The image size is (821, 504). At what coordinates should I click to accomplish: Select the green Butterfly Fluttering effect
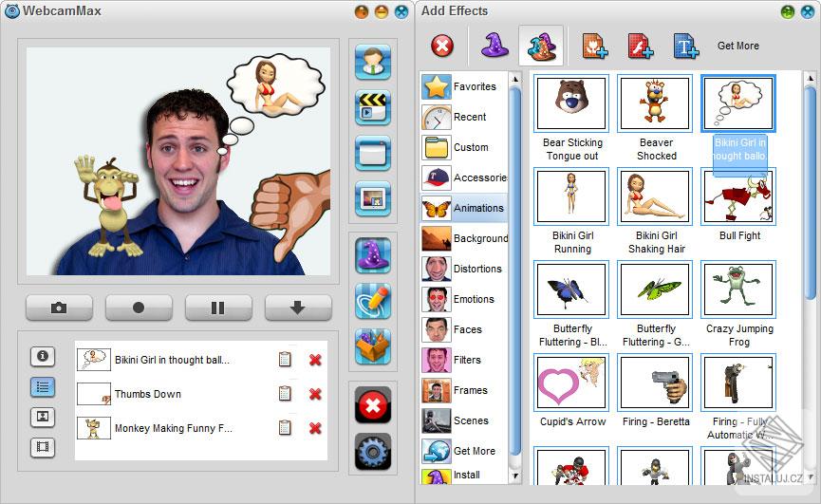(x=655, y=289)
